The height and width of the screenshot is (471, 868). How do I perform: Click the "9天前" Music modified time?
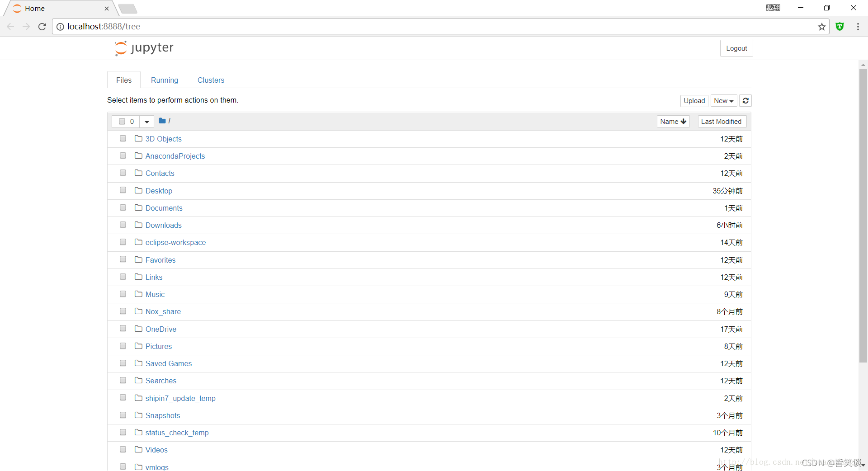point(733,294)
